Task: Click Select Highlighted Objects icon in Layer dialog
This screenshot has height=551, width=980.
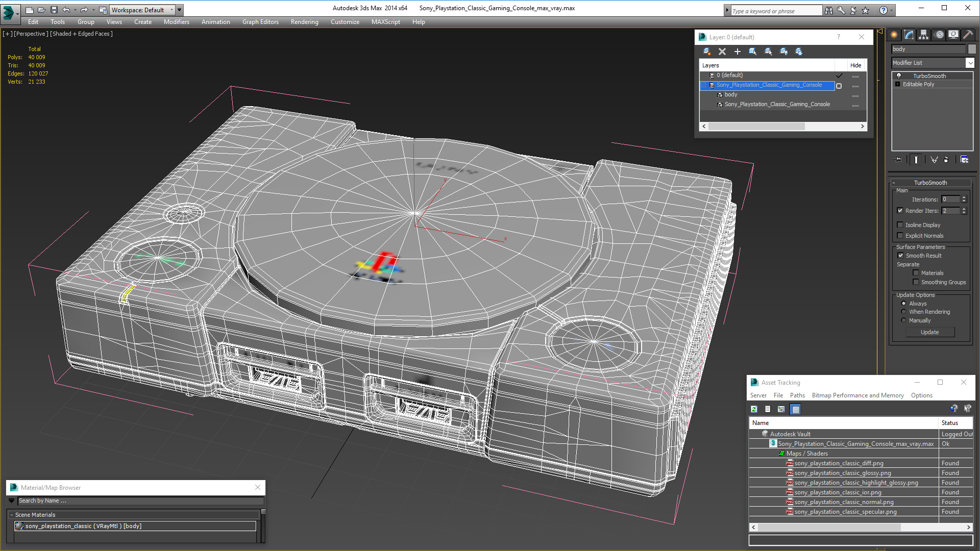Action: [753, 52]
